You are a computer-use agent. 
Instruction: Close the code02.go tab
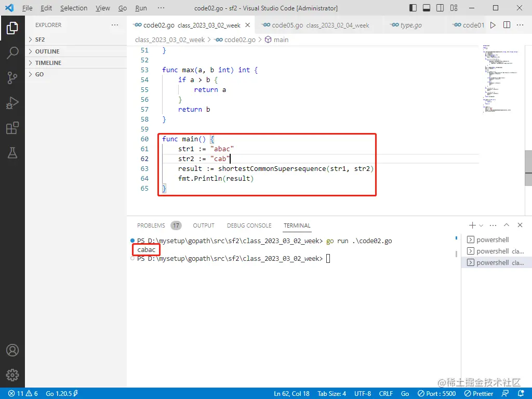pyautogui.click(x=248, y=25)
